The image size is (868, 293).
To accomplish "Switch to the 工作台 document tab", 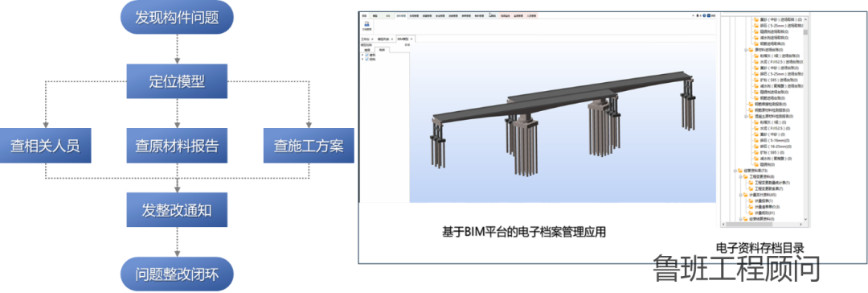I will pyautogui.click(x=366, y=39).
